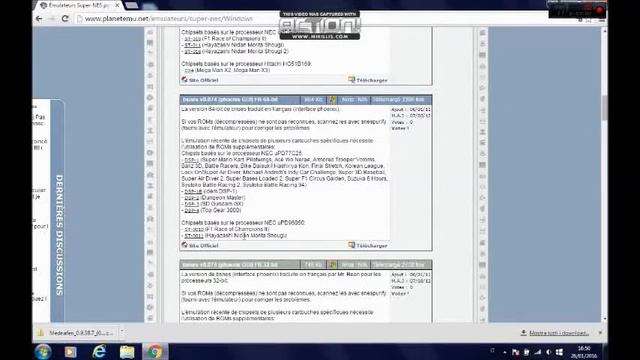The image size is (640, 360).
Task: Open the Windows Start menu
Action: click(43, 351)
